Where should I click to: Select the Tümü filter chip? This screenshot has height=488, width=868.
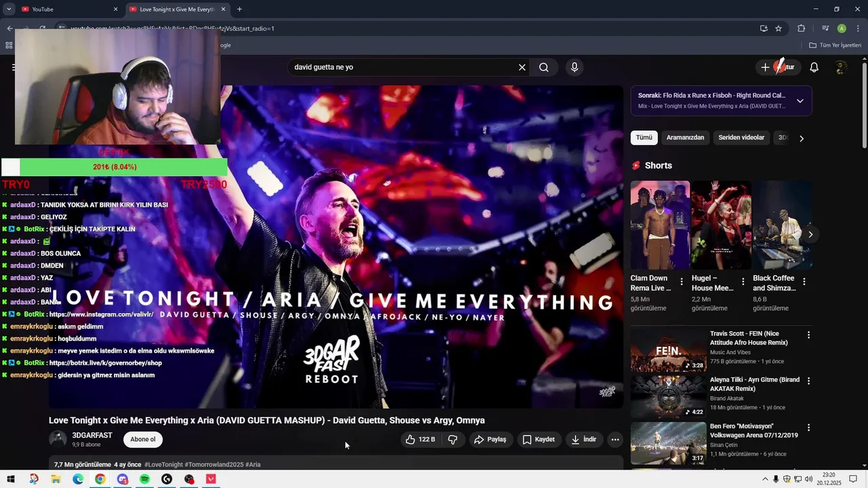[x=644, y=138]
